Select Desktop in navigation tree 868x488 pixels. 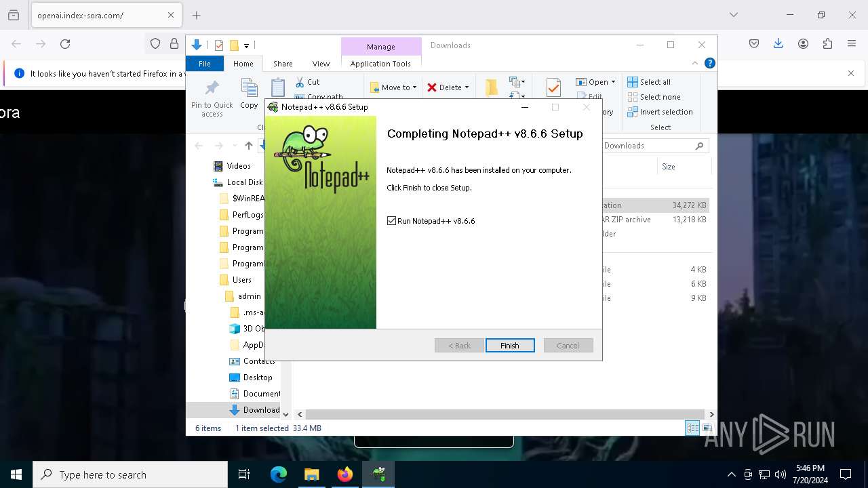point(251,378)
